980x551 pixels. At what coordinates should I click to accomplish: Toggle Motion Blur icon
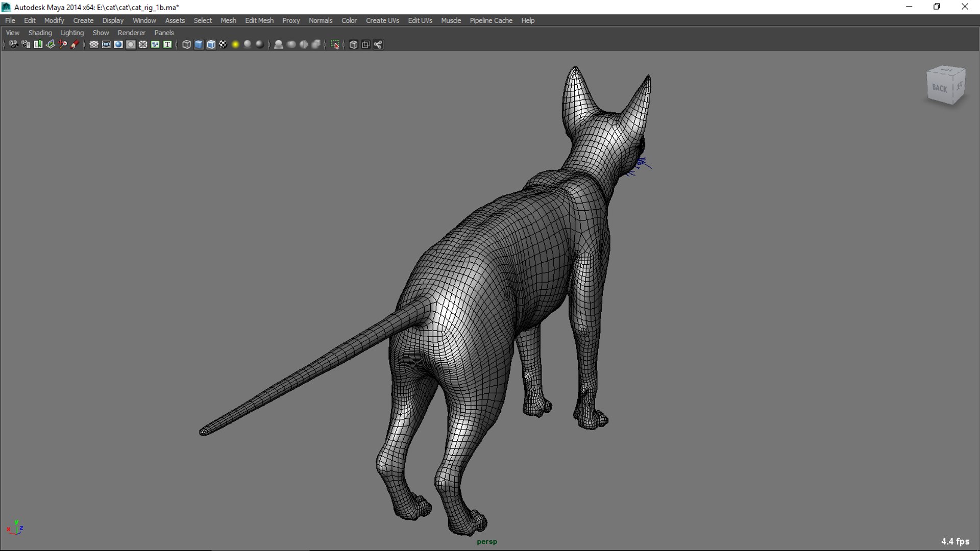tap(291, 44)
